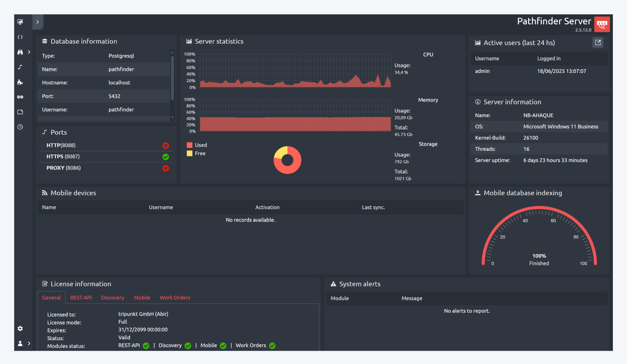Open the ports connector sidebar icon
The image size is (627, 364).
click(x=20, y=67)
